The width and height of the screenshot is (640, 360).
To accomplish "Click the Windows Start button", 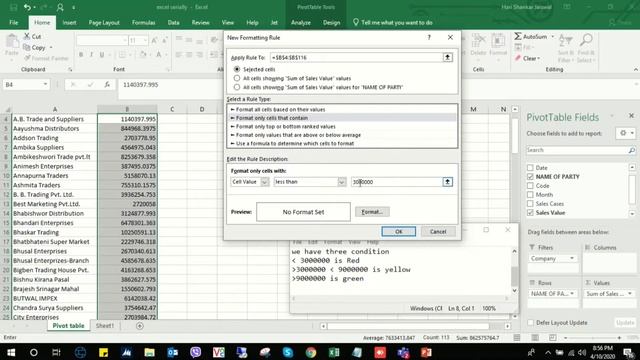I will (x=11, y=352).
